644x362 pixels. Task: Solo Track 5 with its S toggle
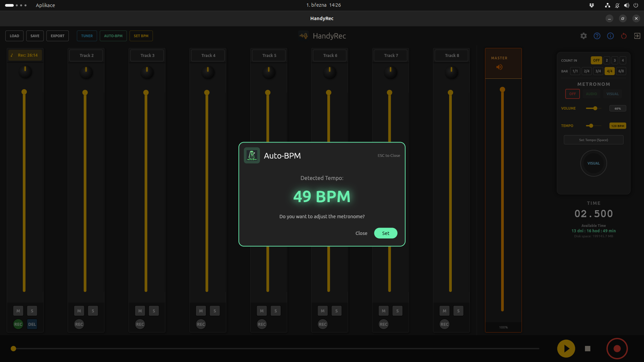275,311
